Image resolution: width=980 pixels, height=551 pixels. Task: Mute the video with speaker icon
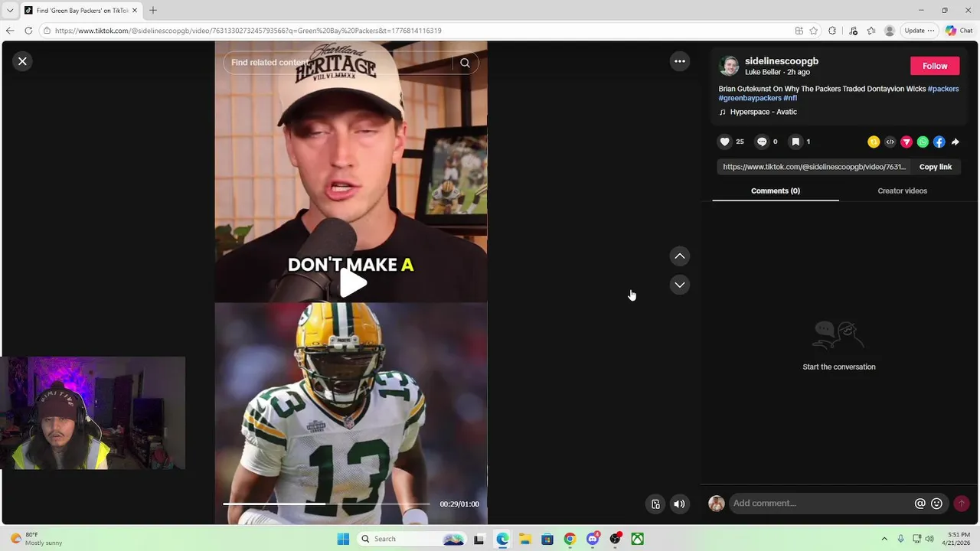(679, 504)
